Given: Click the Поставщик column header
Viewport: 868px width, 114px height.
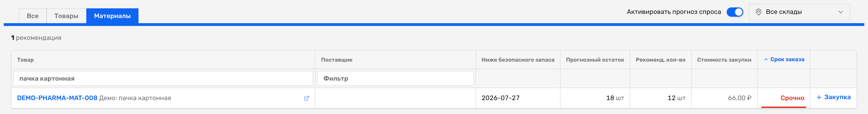Looking at the screenshot, I should pyautogui.click(x=337, y=60).
